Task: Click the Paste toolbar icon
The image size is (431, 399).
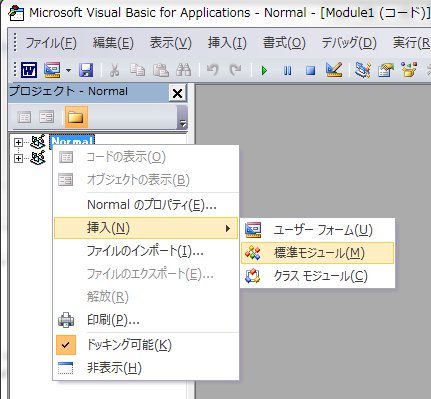Action: click(x=161, y=70)
